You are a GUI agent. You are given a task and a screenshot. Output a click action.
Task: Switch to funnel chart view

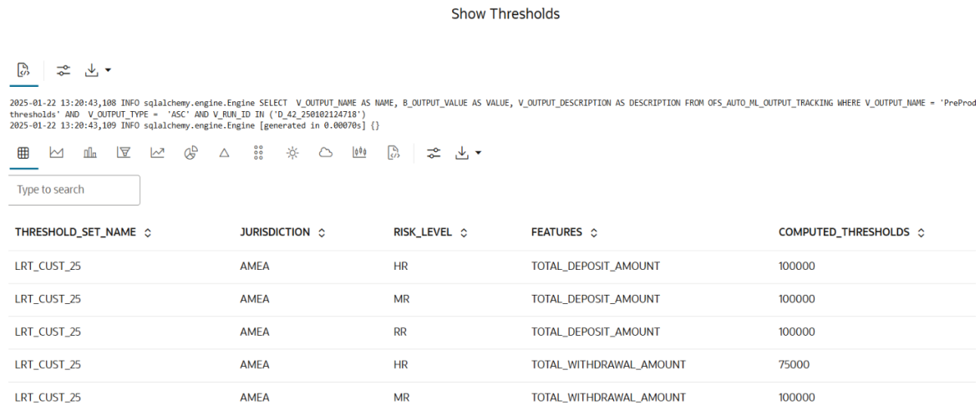pos(124,152)
